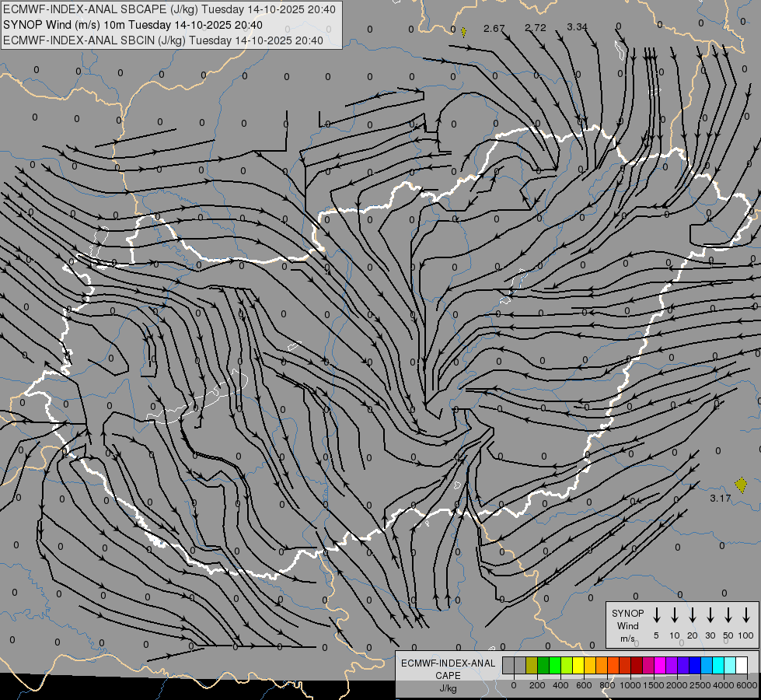Click the wind arrow above the 50 label

point(728,615)
